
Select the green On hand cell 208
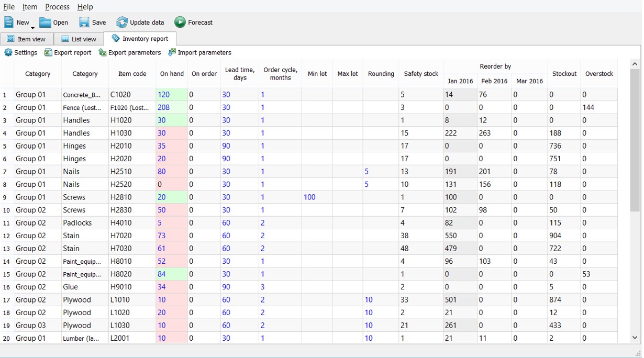coord(171,107)
